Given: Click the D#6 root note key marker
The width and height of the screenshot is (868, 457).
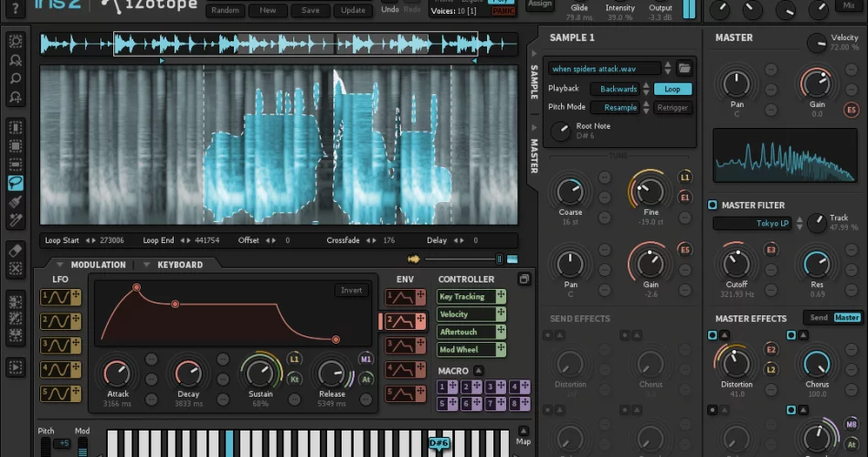Looking at the screenshot, I should coord(439,442).
